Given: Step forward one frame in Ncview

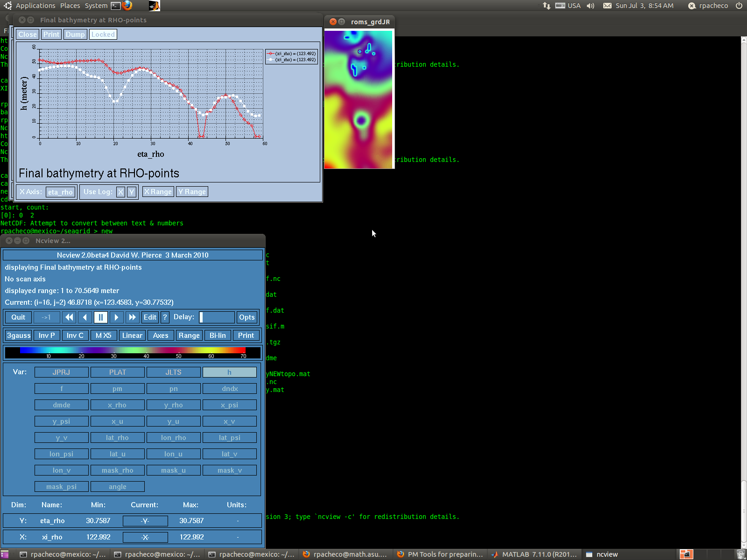Looking at the screenshot, I should (x=117, y=317).
